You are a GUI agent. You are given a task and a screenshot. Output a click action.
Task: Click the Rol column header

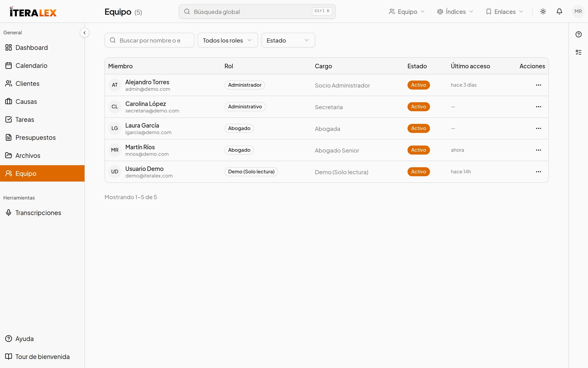pos(229,66)
